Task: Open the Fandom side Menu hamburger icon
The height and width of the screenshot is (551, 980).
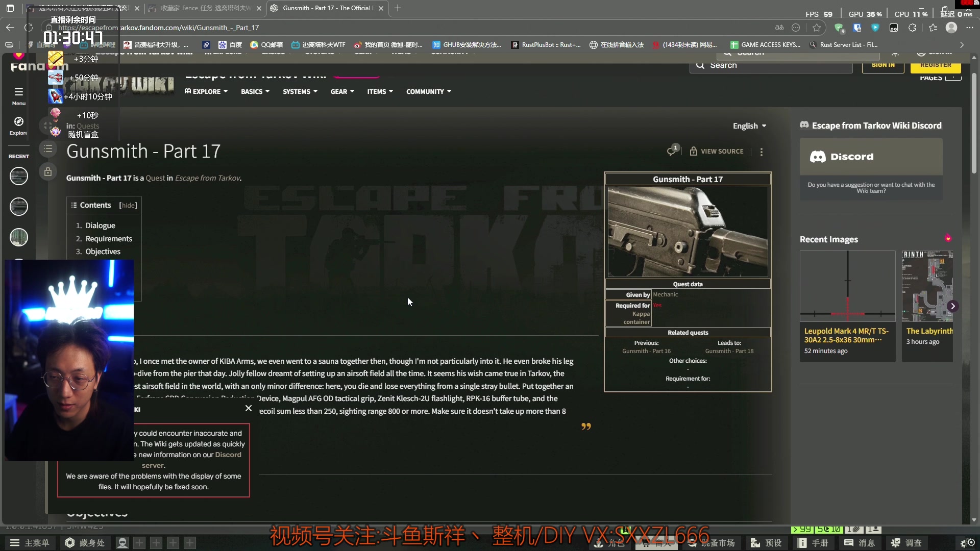Action: (x=19, y=92)
